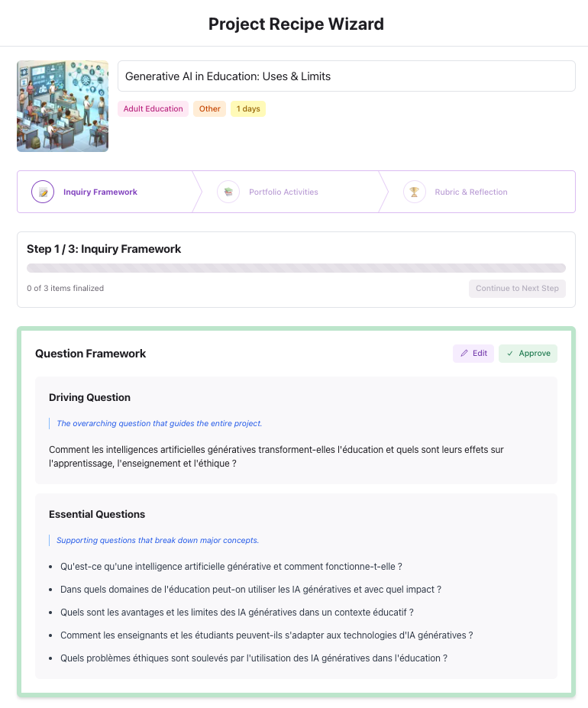588x708 pixels.
Task: Click the Essential Questions heading
Action: click(x=97, y=514)
